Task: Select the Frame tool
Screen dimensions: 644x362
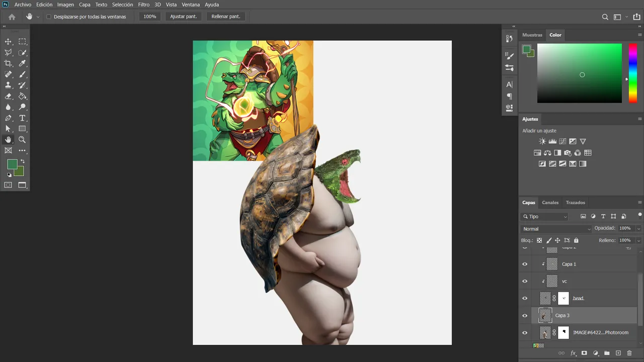Action: [x=8, y=150]
